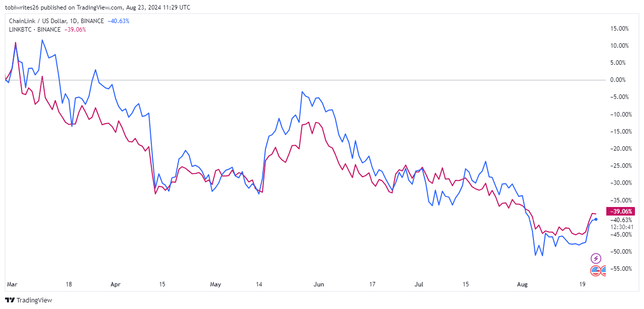Click the red -39.06% price axis label

pyautogui.click(x=621, y=212)
